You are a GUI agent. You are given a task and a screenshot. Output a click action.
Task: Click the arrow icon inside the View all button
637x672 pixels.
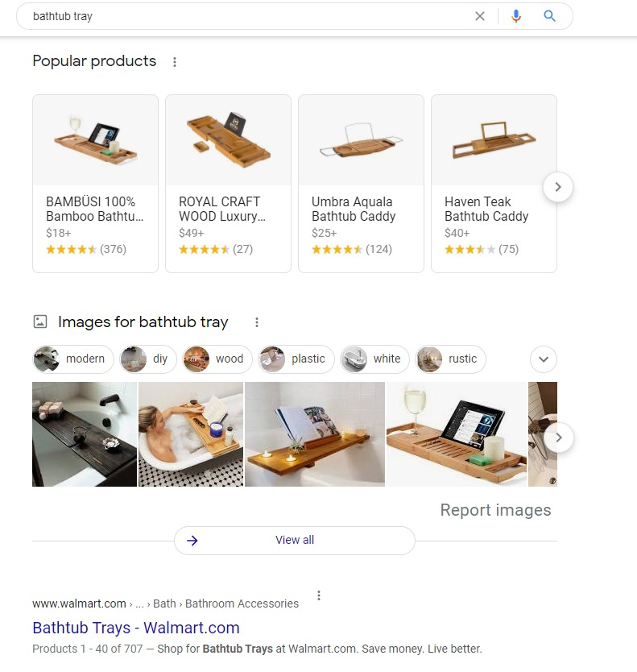(192, 540)
